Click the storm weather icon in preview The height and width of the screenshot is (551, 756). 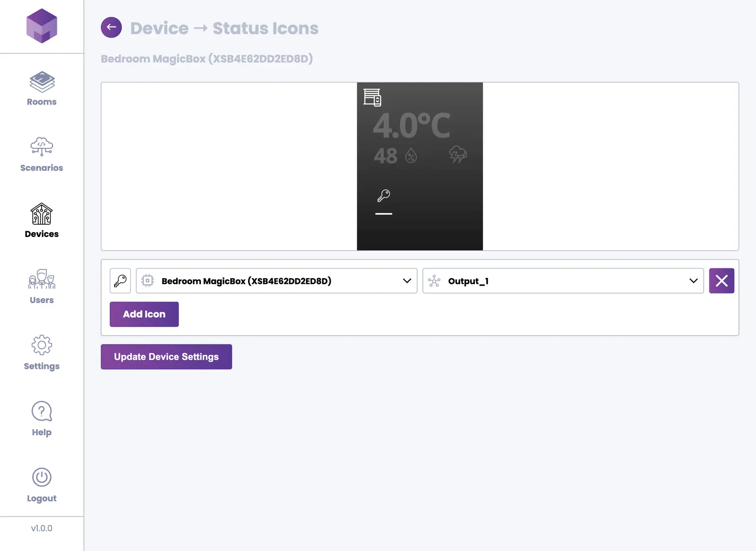(458, 154)
